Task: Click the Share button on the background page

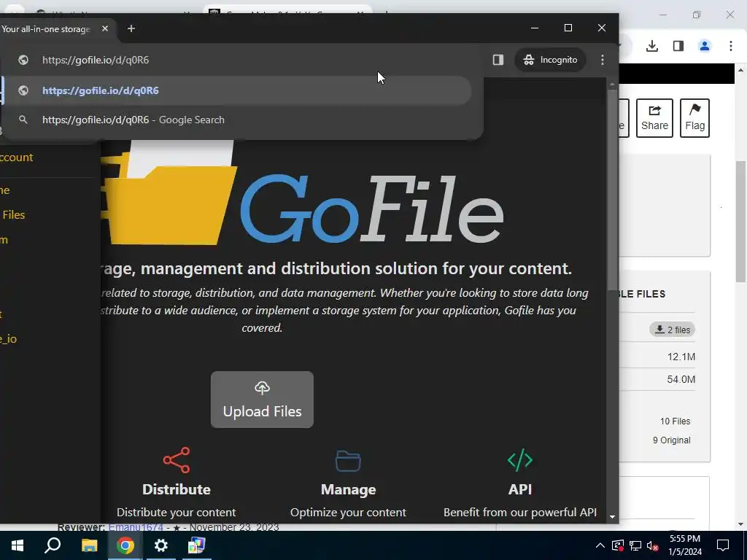Action: point(654,118)
